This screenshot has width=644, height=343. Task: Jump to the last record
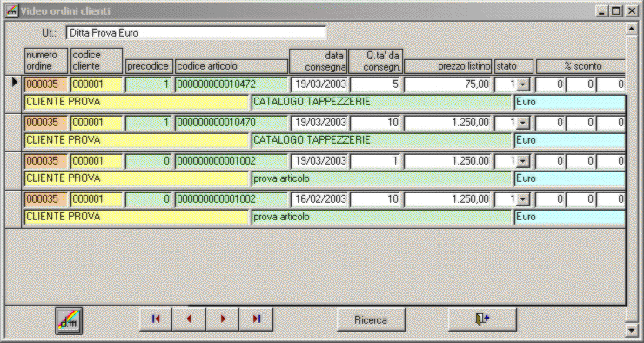click(256, 319)
